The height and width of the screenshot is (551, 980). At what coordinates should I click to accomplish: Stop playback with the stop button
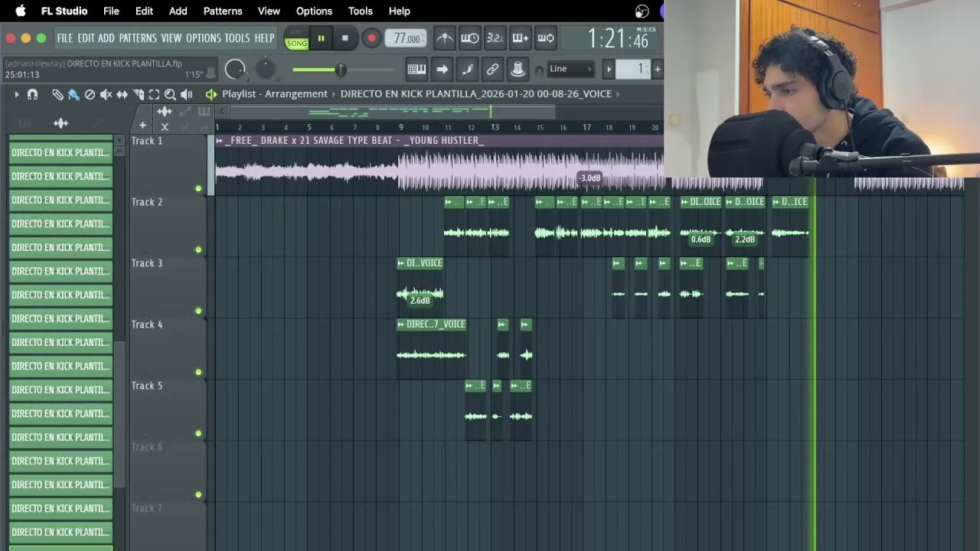pyautogui.click(x=345, y=38)
